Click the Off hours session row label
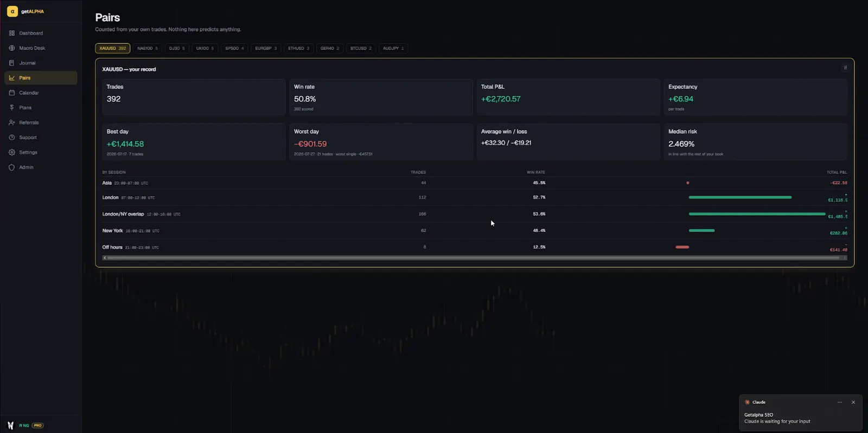This screenshot has height=433, width=868. 112,247
